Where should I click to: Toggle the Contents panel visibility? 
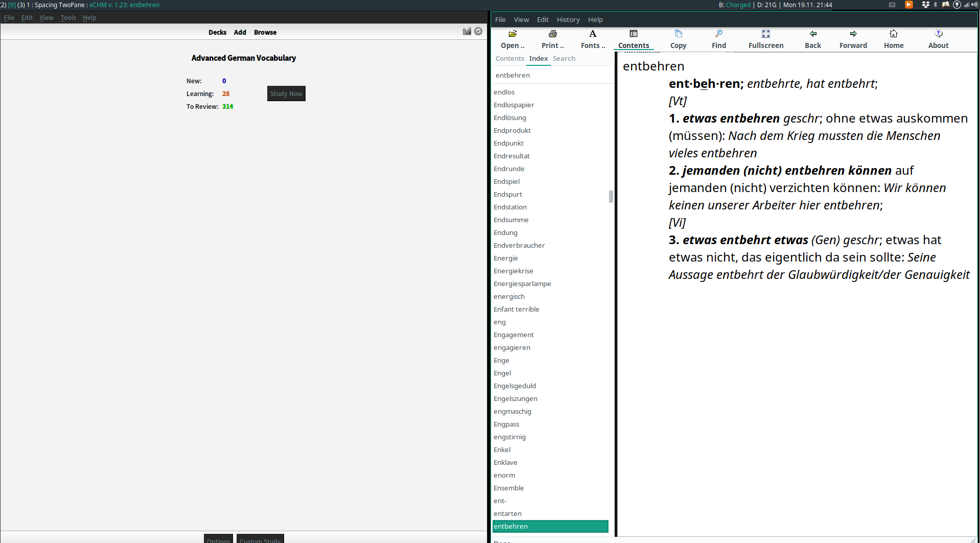coord(633,38)
